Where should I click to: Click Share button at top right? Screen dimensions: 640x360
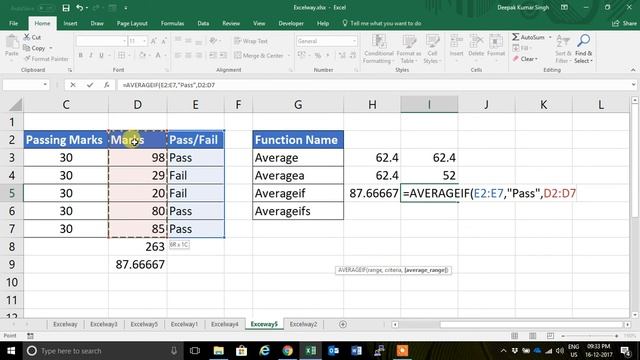[624, 23]
